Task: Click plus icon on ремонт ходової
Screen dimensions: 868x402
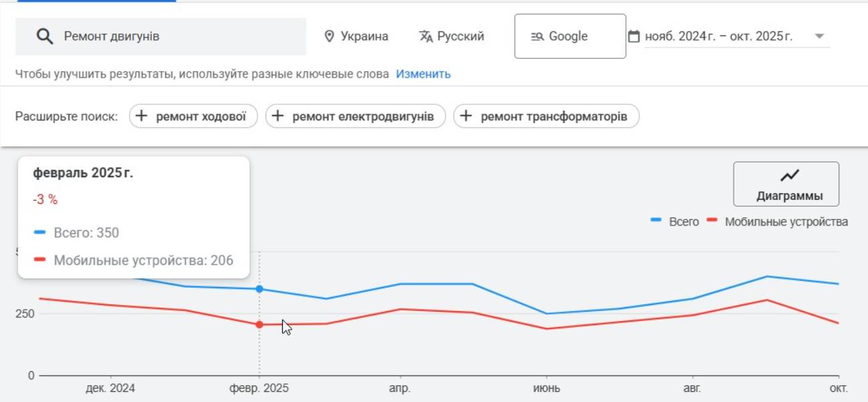Action: tap(142, 116)
